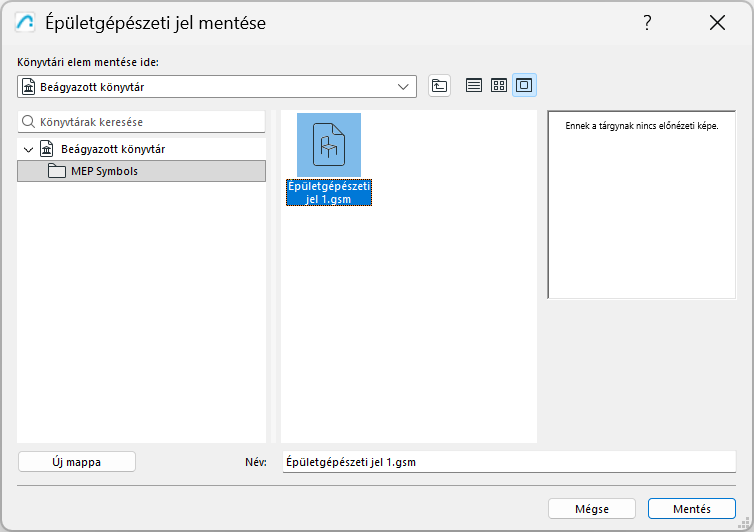Toggle the large icons view button

tap(524, 86)
